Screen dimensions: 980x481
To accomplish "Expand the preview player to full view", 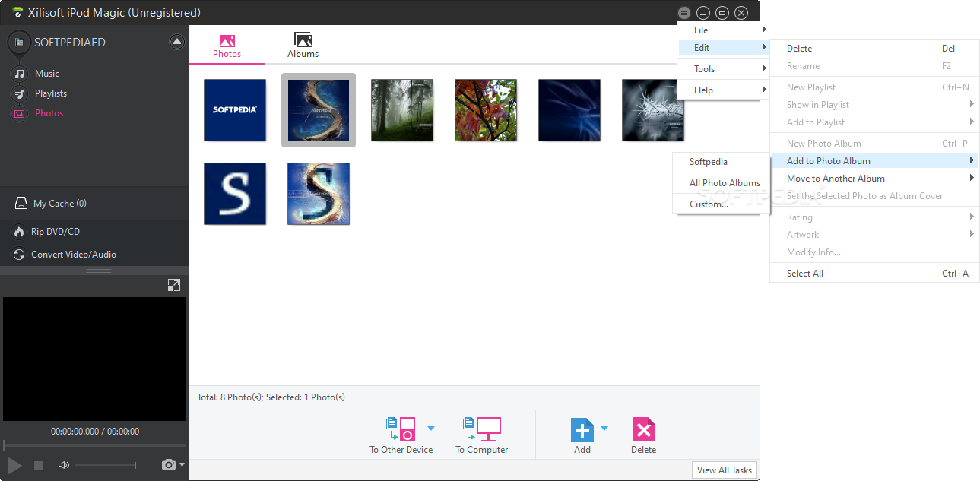I will click(174, 285).
